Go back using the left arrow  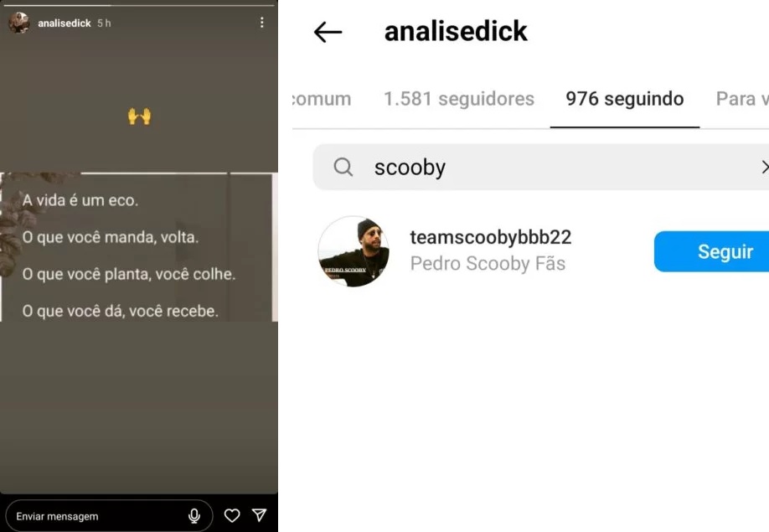pos(328,33)
